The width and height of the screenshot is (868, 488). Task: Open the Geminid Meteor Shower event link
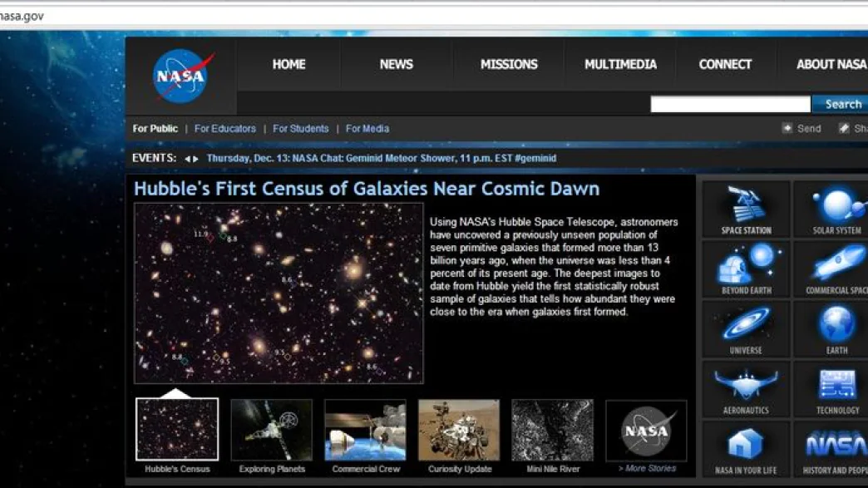click(x=382, y=158)
